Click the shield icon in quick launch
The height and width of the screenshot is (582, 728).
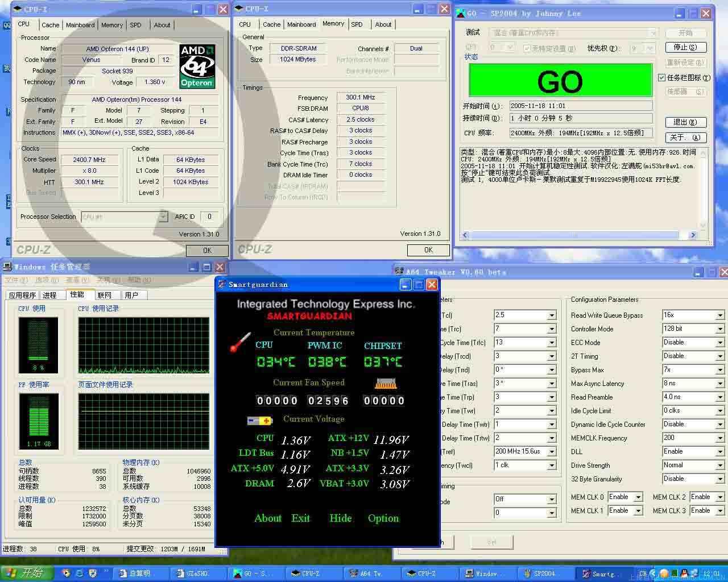pyautogui.click(x=93, y=573)
